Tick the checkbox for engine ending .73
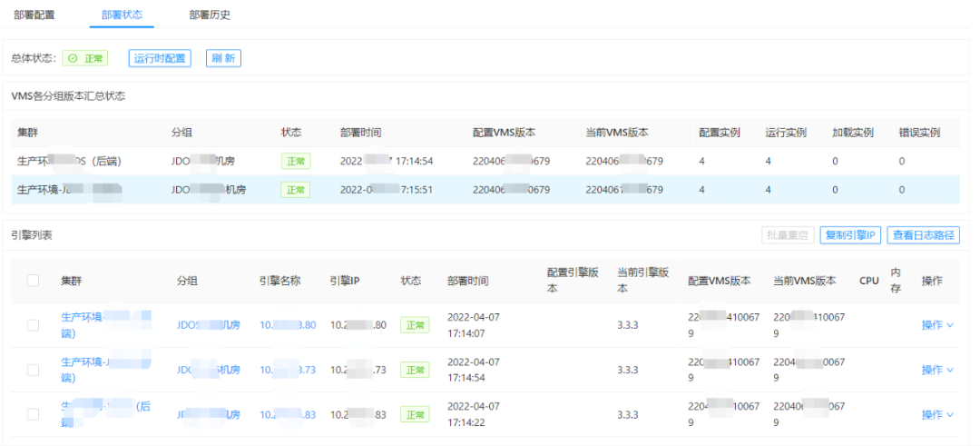This screenshot has width=980, height=446. pos(34,370)
